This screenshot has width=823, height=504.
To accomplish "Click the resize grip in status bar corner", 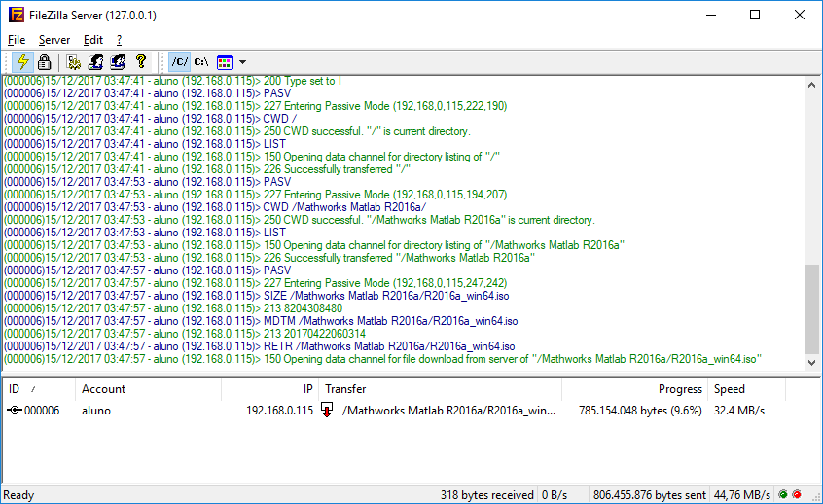I will (815, 496).
